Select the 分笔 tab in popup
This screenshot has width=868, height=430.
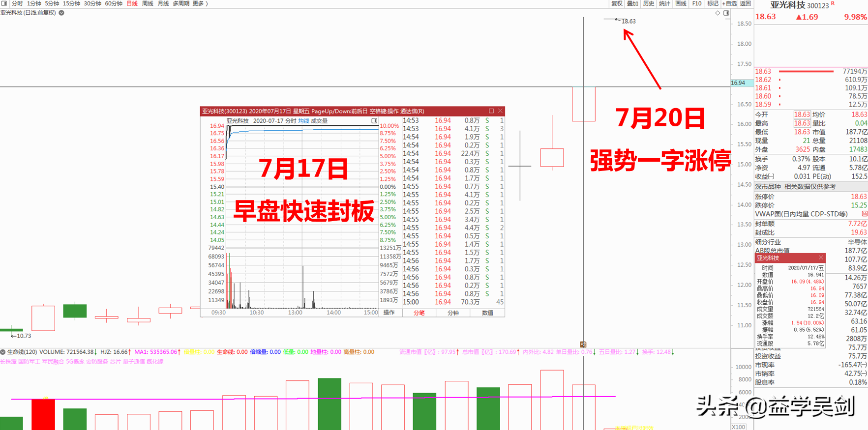tap(419, 313)
